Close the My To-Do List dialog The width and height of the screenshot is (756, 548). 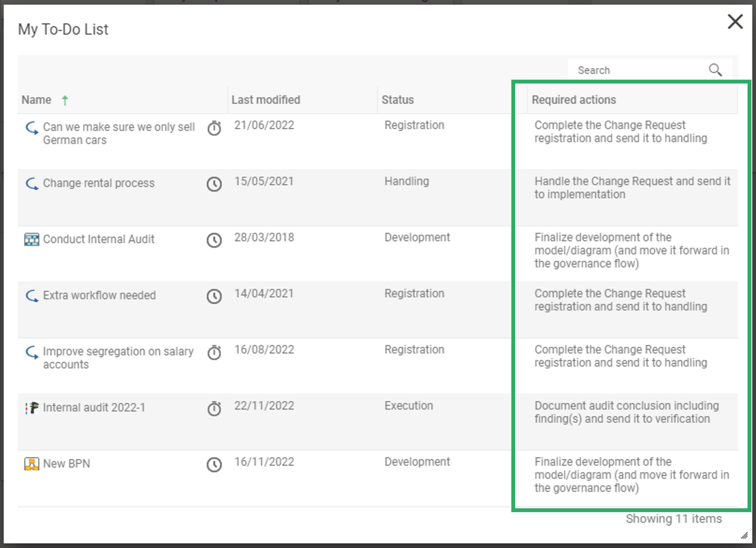(735, 22)
